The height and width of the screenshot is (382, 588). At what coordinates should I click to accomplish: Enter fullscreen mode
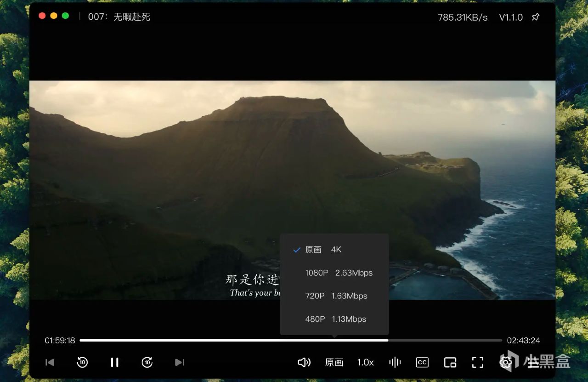click(x=478, y=362)
